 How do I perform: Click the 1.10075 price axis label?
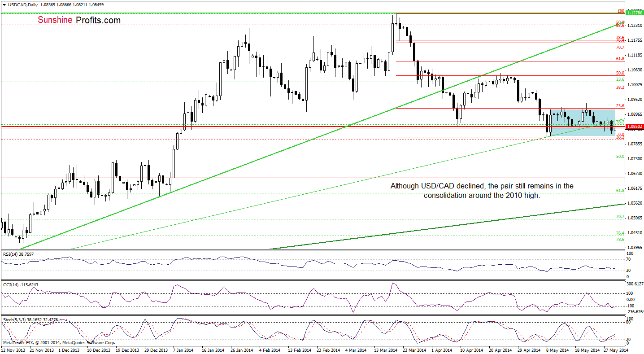635,84
